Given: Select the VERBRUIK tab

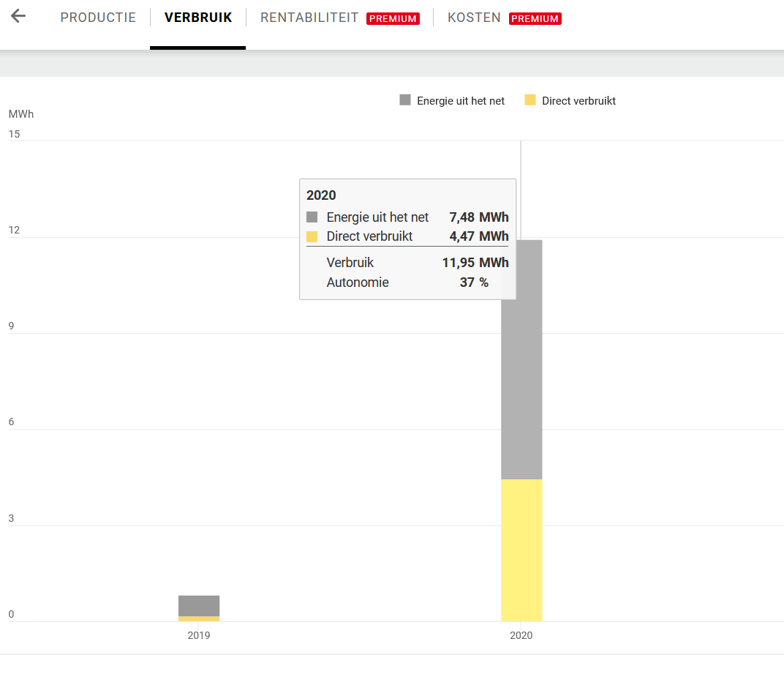Looking at the screenshot, I should [198, 18].
